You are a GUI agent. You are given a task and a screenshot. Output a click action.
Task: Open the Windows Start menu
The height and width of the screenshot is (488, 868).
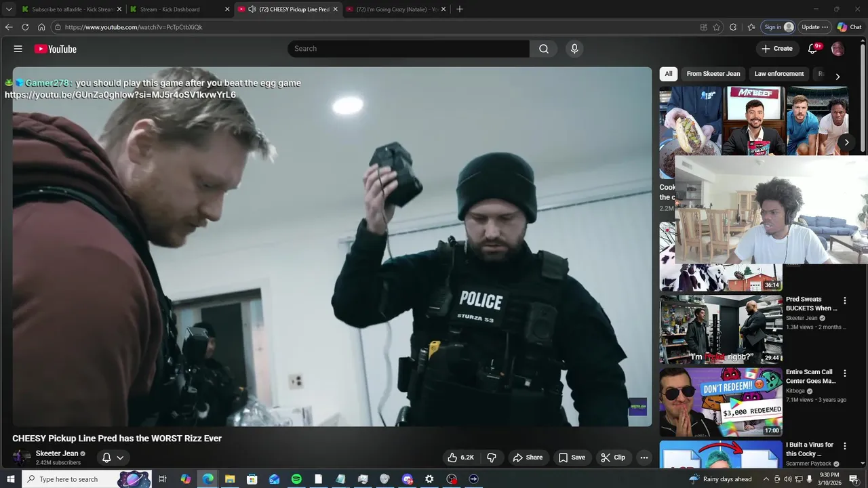[10, 479]
